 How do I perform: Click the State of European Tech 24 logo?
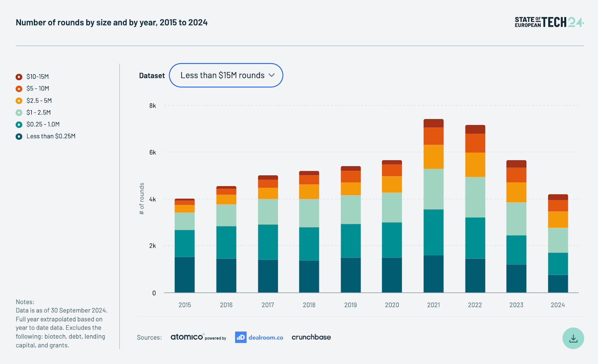pyautogui.click(x=549, y=22)
